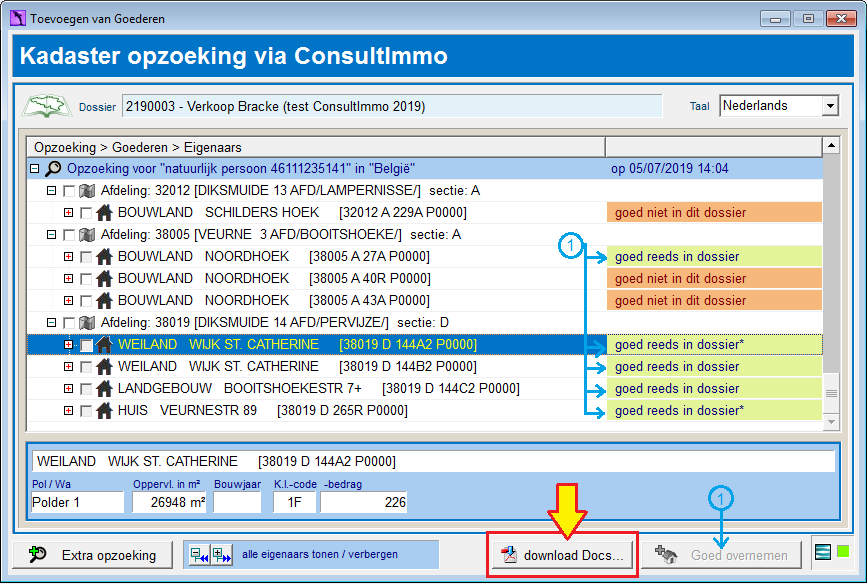868x584 pixels.
Task: Click the show all owners icon
Action: click(221, 555)
